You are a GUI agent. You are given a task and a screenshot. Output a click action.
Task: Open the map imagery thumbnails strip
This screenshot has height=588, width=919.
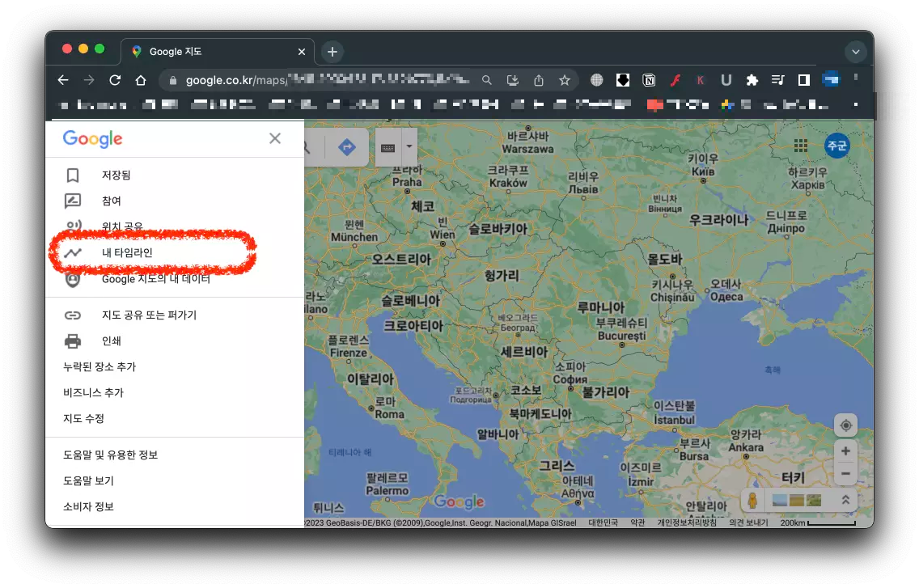(797, 501)
